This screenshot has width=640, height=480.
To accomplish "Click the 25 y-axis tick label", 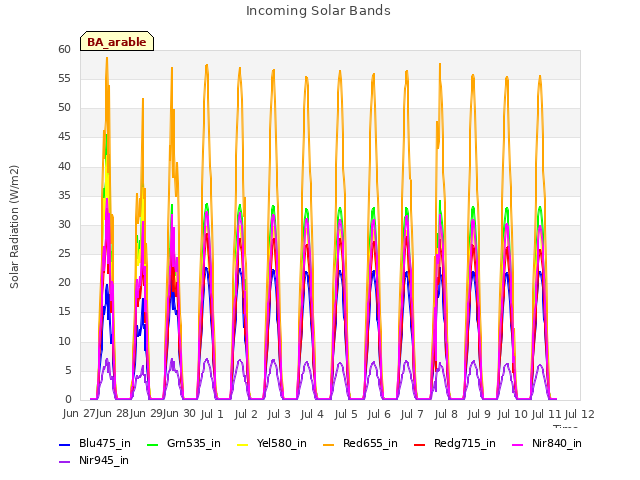I will click(64, 253).
